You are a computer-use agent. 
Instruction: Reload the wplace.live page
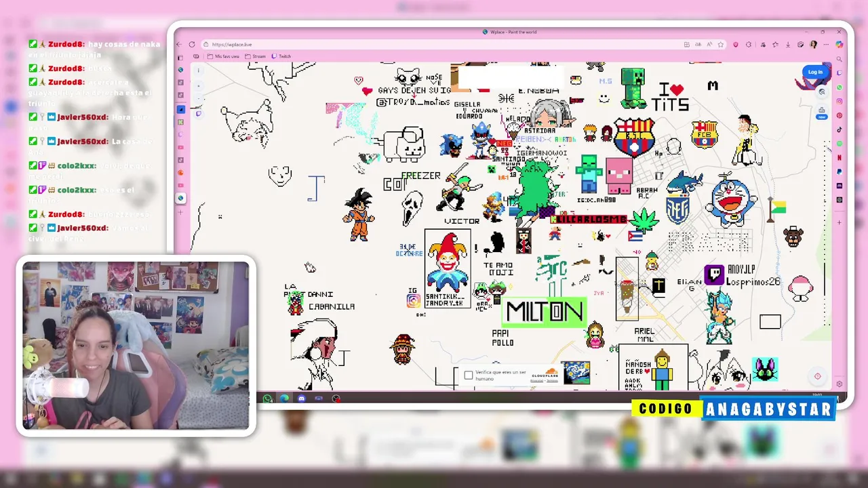click(x=192, y=45)
